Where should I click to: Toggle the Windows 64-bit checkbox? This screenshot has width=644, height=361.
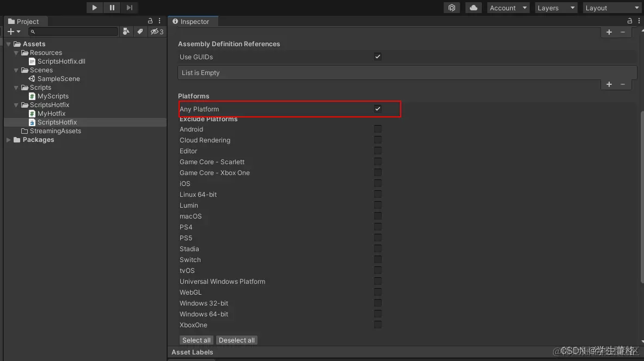point(378,314)
